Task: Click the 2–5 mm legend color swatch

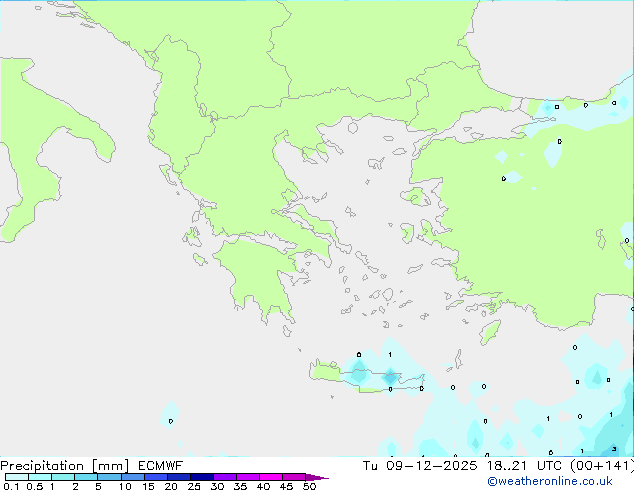Action: click(x=86, y=477)
